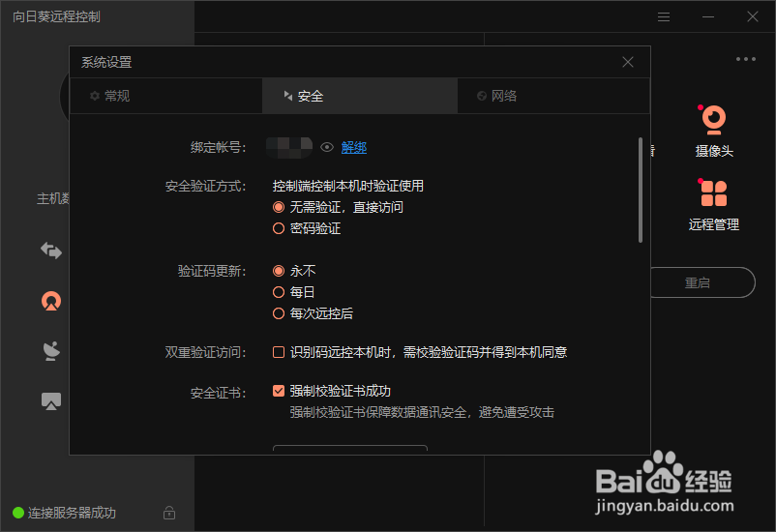Minimize the Sunflower remote control window
Image resolution: width=776 pixels, height=532 pixels.
pos(708,17)
